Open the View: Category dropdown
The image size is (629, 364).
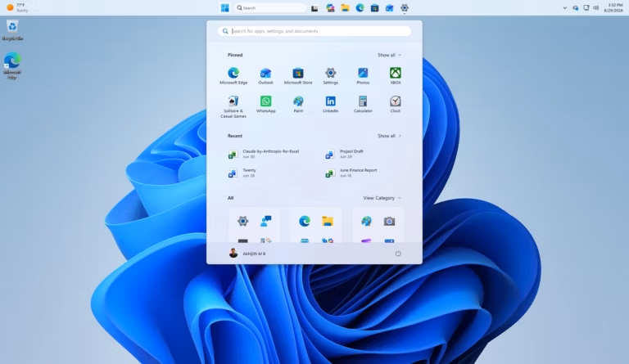[x=382, y=198]
